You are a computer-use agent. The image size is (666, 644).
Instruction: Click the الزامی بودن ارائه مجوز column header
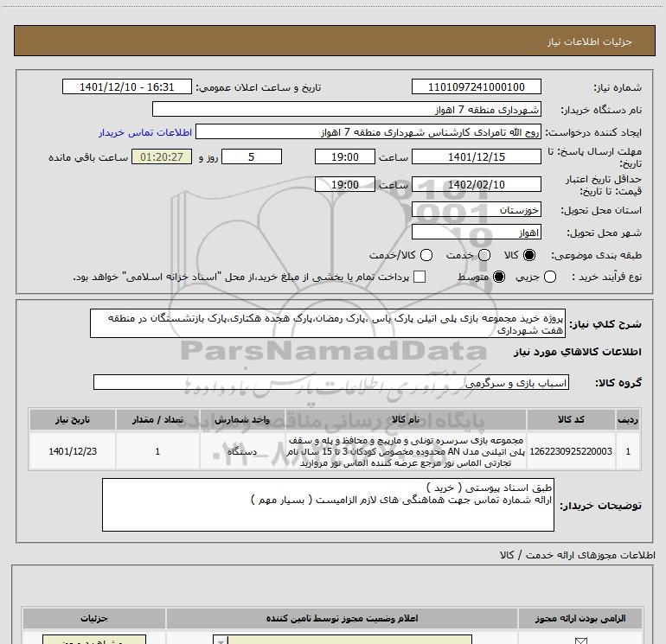click(x=580, y=618)
